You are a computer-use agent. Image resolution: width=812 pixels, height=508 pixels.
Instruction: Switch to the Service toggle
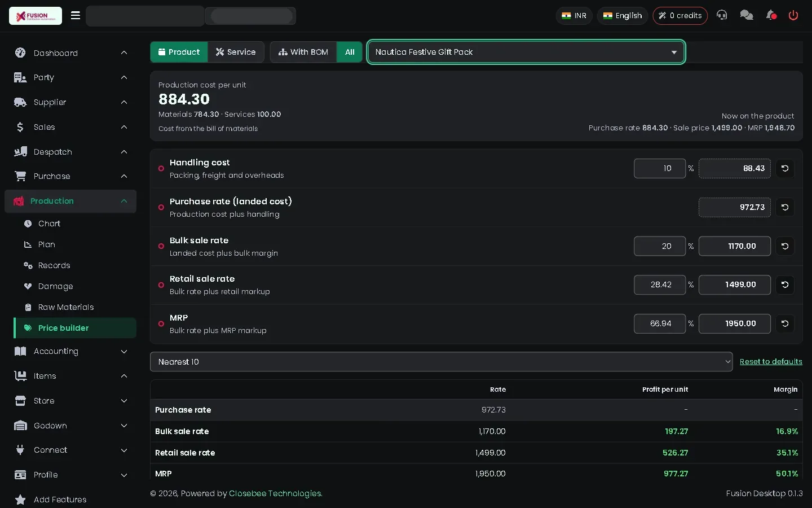(x=236, y=52)
